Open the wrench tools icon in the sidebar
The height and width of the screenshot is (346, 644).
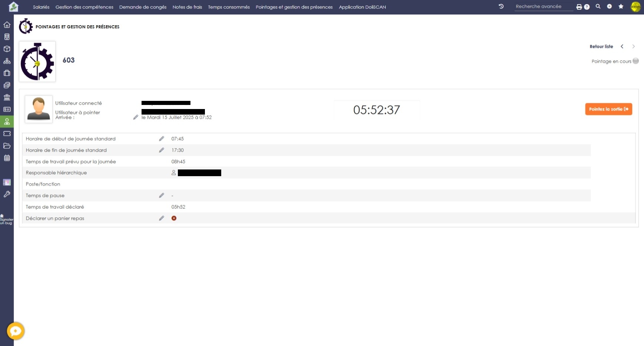(7, 194)
